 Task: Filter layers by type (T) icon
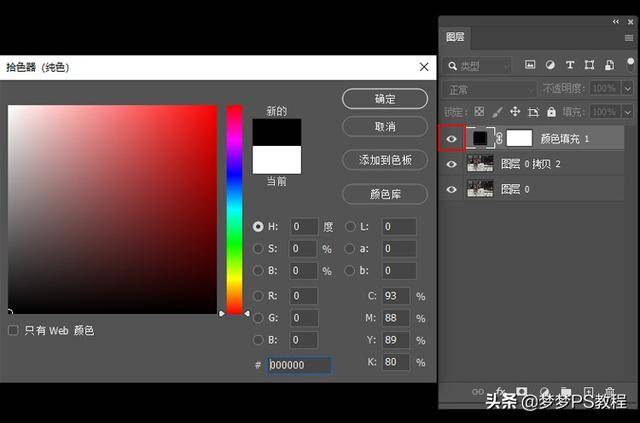click(x=570, y=65)
